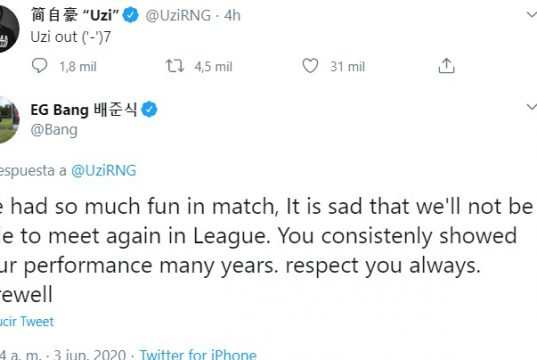Click the blue @UziRNG mention link
This screenshot has width=537, height=360.
[104, 171]
